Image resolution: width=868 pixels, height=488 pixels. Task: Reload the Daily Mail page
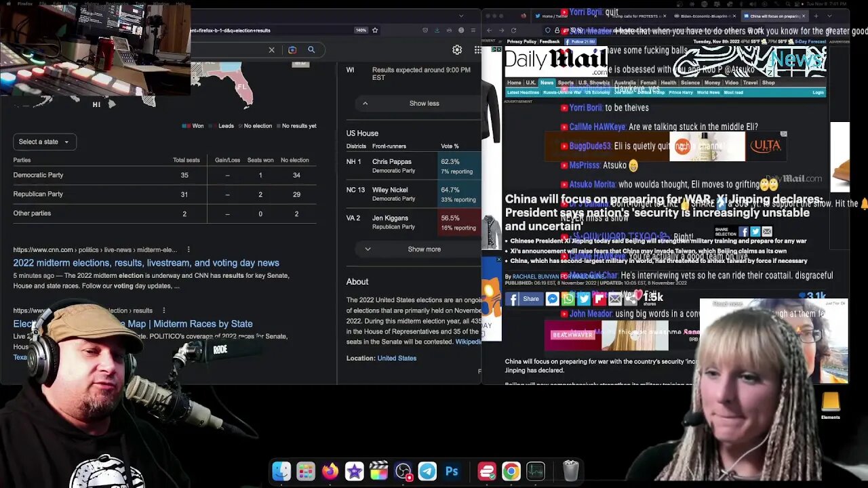click(x=513, y=30)
